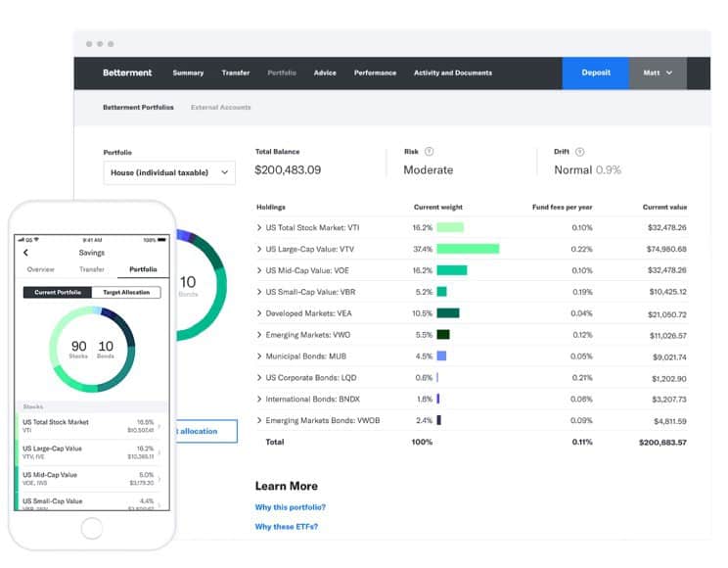This screenshot has height=568, width=728.
Task: Open the Portfolio nav item
Action: click(282, 73)
